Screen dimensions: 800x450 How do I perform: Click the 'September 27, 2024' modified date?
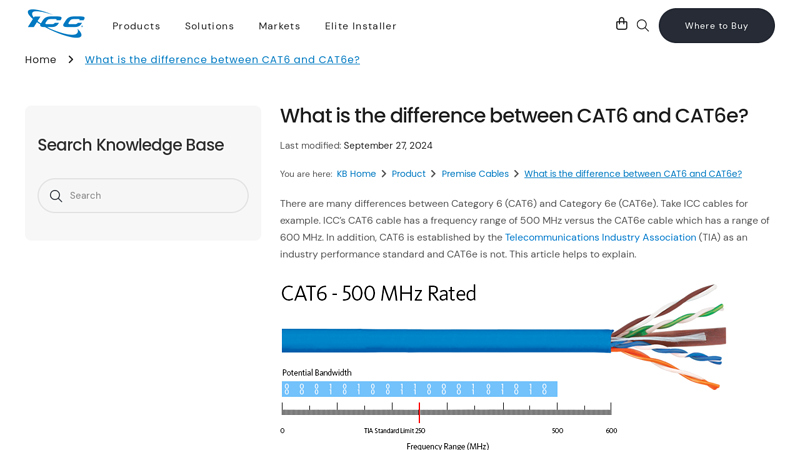click(x=388, y=146)
